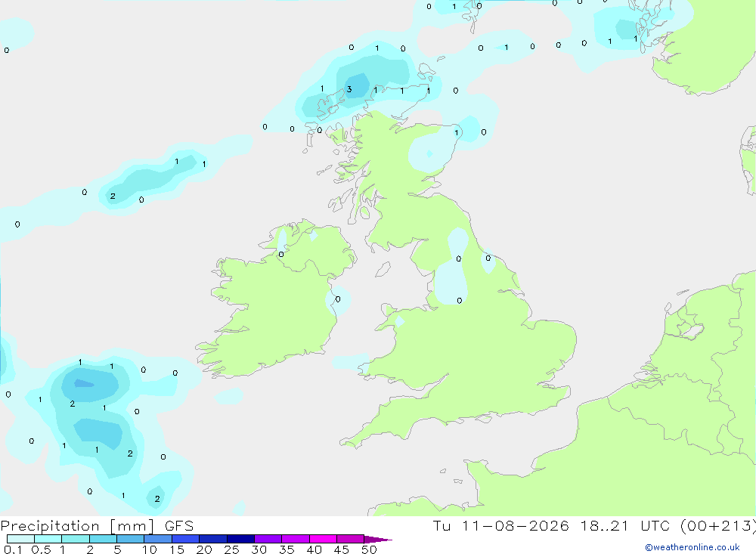Select the 10–15 mm legend color swatch
Image resolution: width=756 pixels, height=554 pixels.
158,539
